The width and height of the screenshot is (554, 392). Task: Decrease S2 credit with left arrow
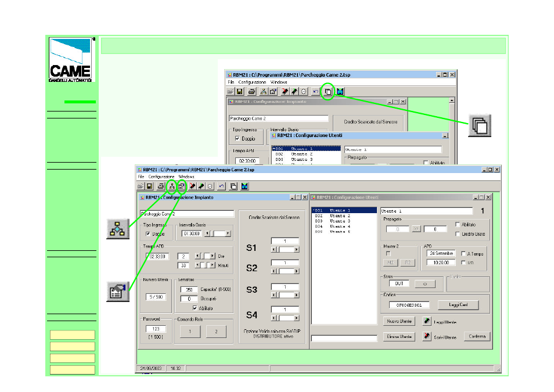pyautogui.click(x=274, y=271)
